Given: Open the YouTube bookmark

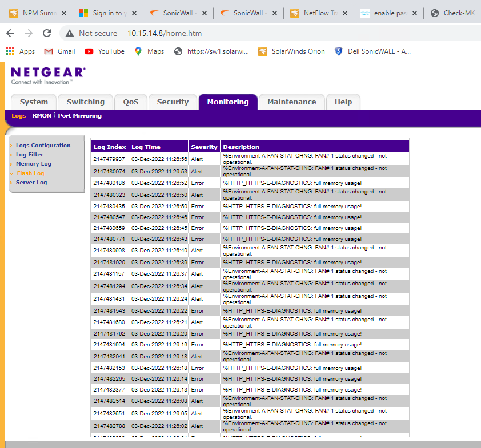Looking at the screenshot, I should (105, 51).
